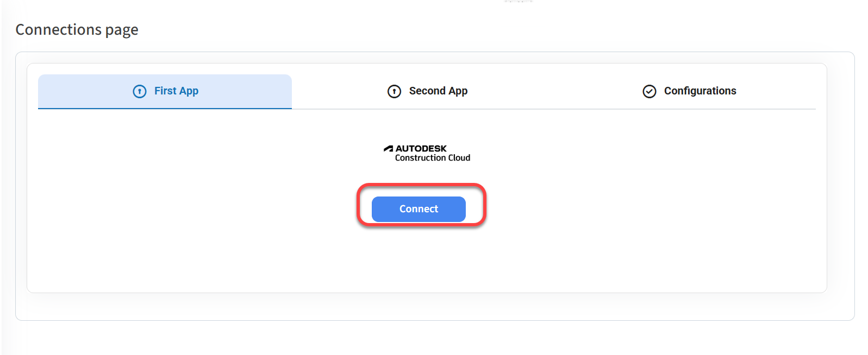Switch to the First App tab
The height and width of the screenshot is (355, 868).
click(165, 91)
